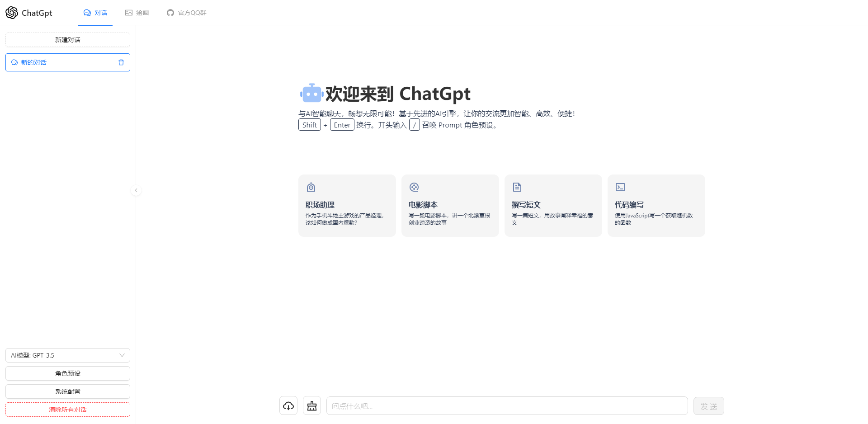Collapse the sidebar using the chevron arrow
Image resolution: width=868 pixels, height=424 pixels.
point(136,190)
